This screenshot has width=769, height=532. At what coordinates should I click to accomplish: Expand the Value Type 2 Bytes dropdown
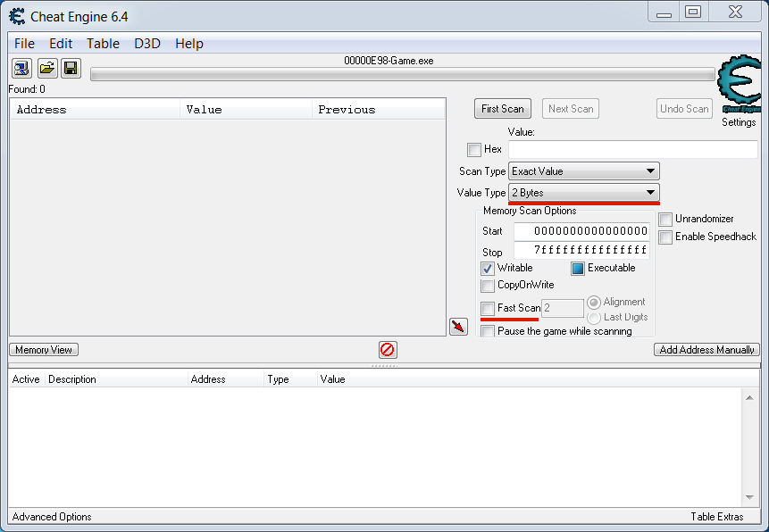coord(583,193)
